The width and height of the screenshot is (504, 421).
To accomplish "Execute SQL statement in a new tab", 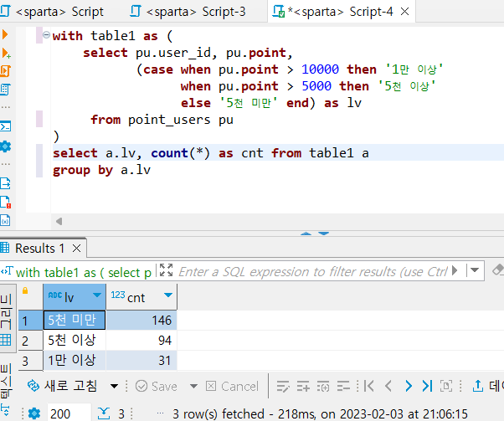I will [6, 53].
